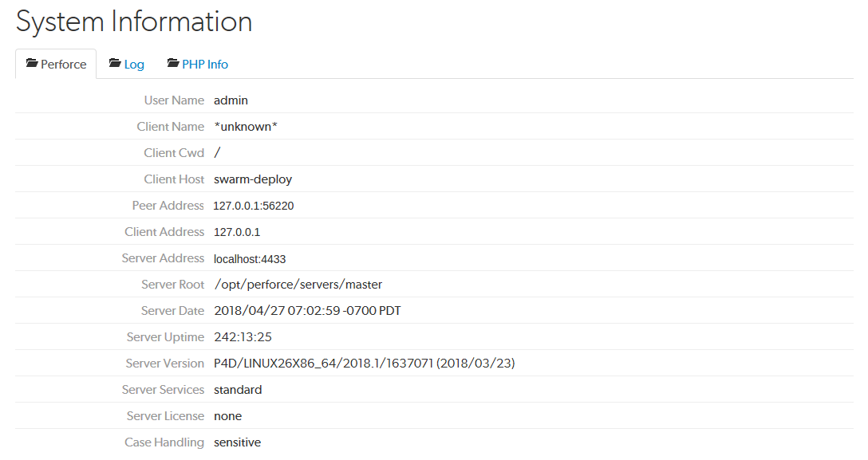Click the Server Services value standard

[x=238, y=390]
